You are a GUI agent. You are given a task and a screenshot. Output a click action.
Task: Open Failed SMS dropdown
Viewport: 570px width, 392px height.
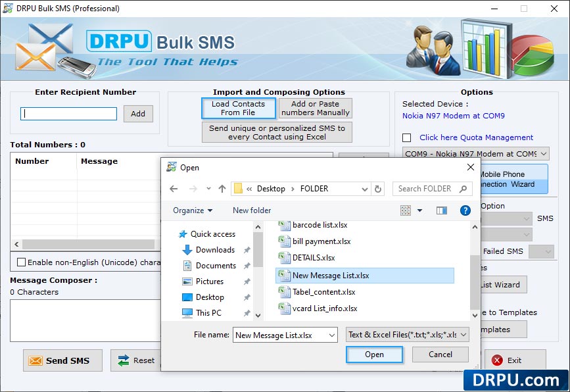click(541, 251)
